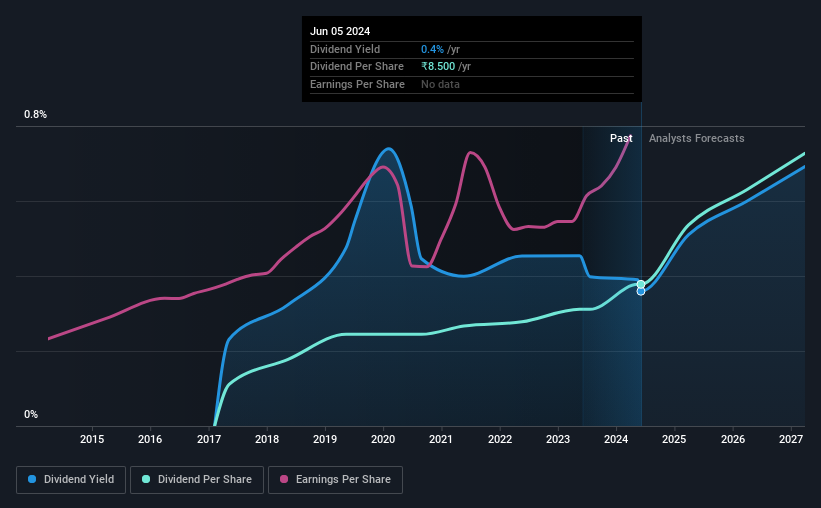Click the Past section label
821x508 pixels.
621,138
